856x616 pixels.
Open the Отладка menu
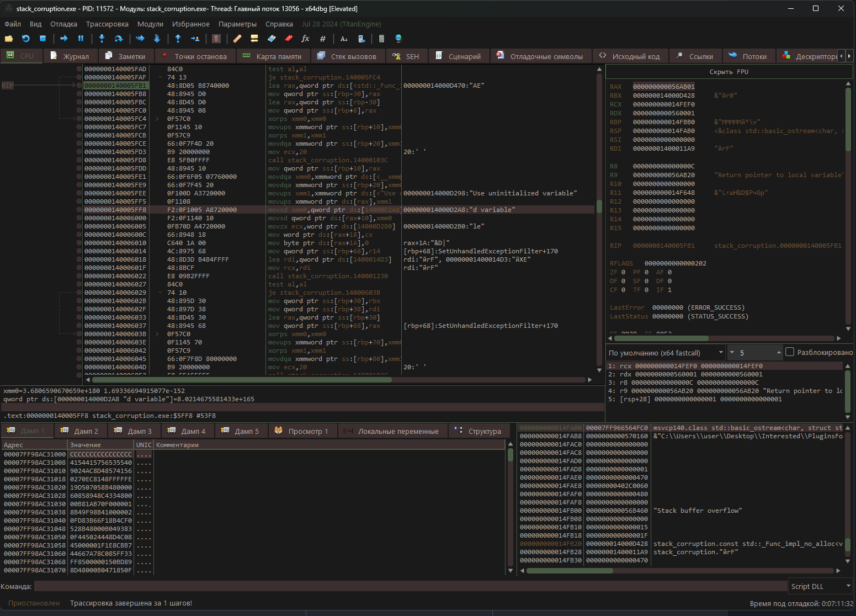(63, 24)
